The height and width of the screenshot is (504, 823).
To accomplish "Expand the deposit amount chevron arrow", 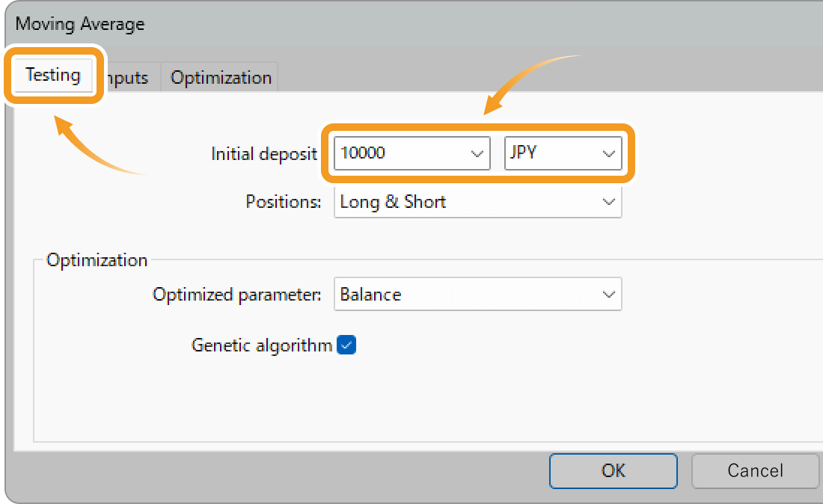I will tap(477, 154).
